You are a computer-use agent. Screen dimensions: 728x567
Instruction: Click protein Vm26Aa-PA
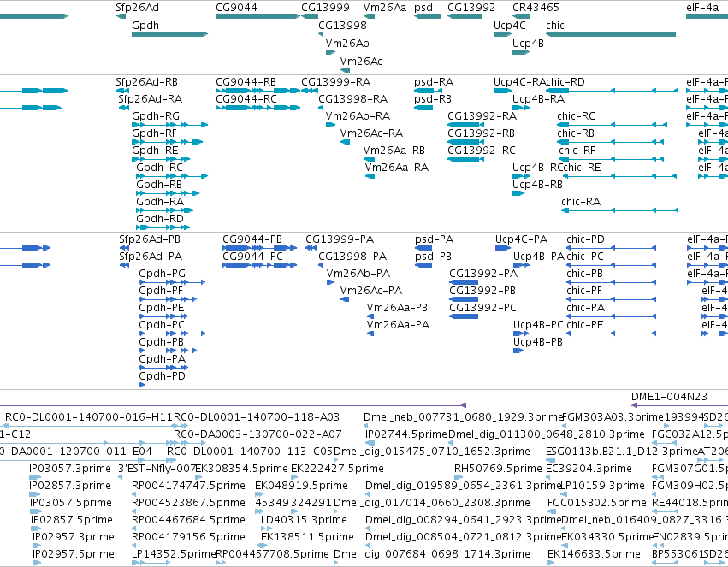[398, 325]
